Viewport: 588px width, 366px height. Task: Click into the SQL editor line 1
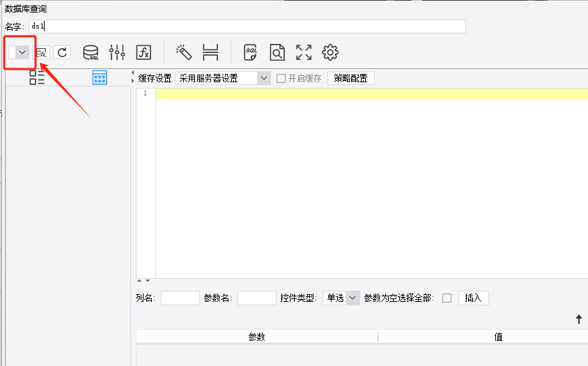click(371, 93)
